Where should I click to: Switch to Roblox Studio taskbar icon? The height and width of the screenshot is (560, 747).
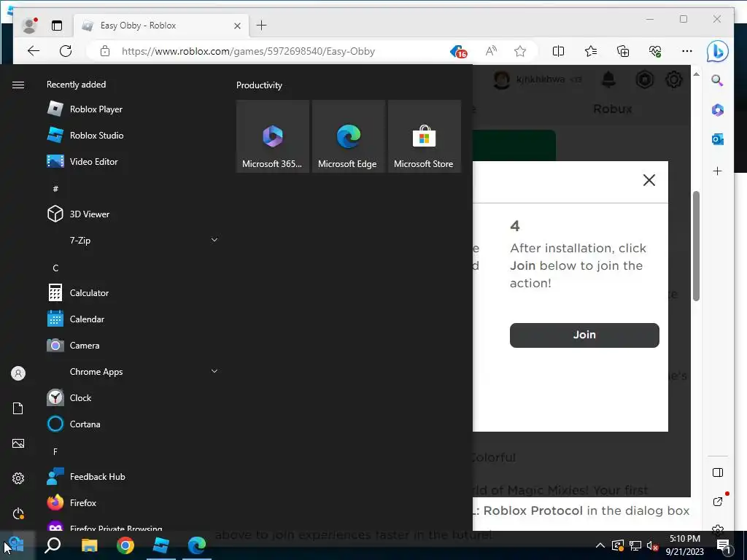tap(161, 545)
